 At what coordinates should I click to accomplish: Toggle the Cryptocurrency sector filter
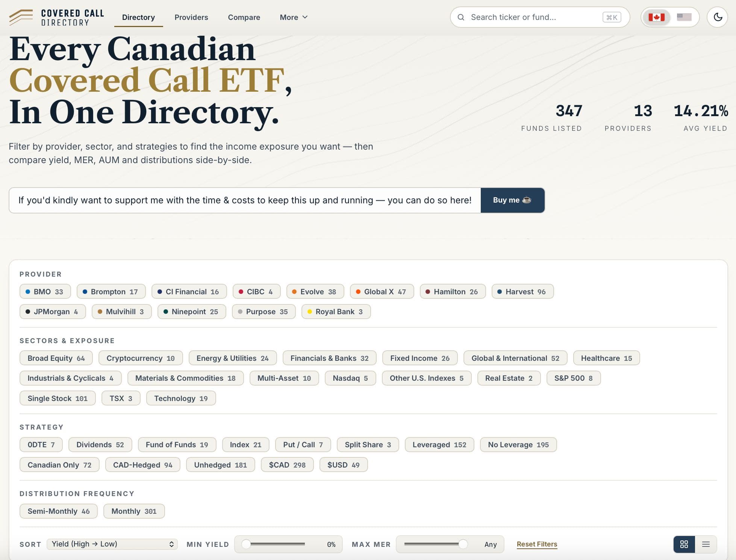[x=141, y=358]
